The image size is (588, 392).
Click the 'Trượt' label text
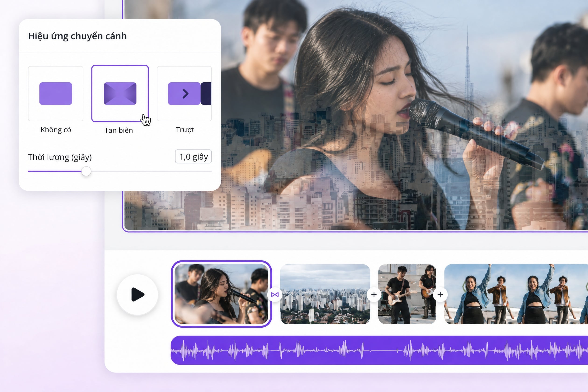click(x=185, y=130)
